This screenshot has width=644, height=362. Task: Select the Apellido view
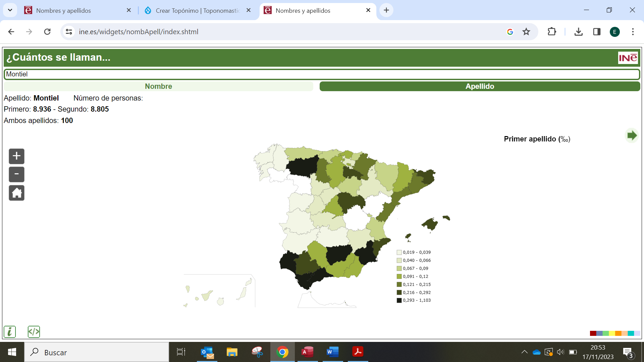click(480, 86)
